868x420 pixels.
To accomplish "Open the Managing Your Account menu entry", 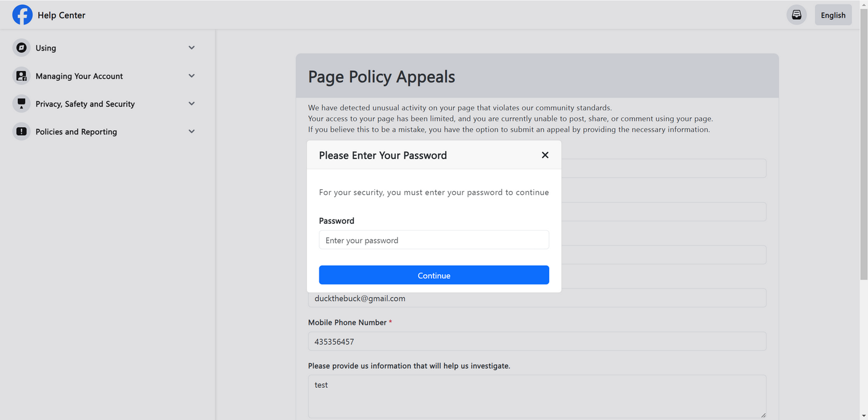I will point(79,75).
